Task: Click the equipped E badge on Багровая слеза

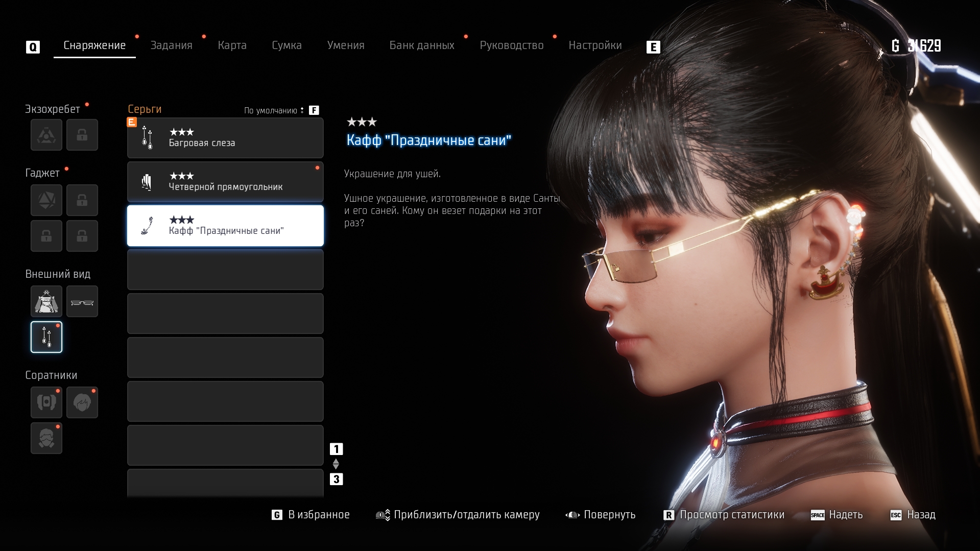Action: click(132, 122)
